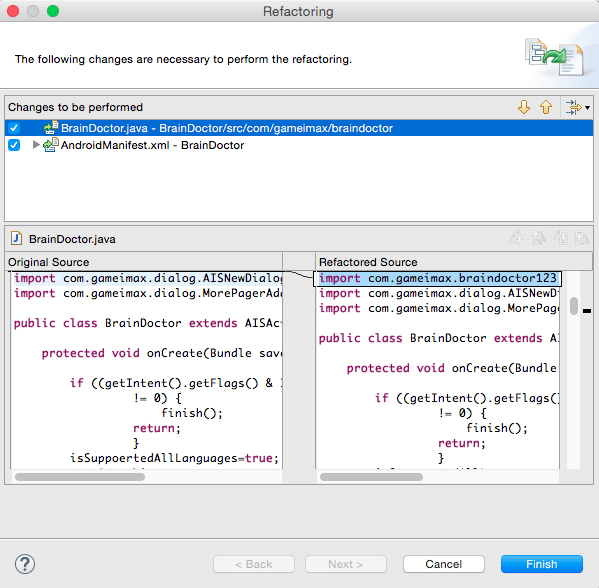Click the Java file icon beside BrainDoctor.java
This screenshot has width=599, height=588.
(x=16, y=238)
